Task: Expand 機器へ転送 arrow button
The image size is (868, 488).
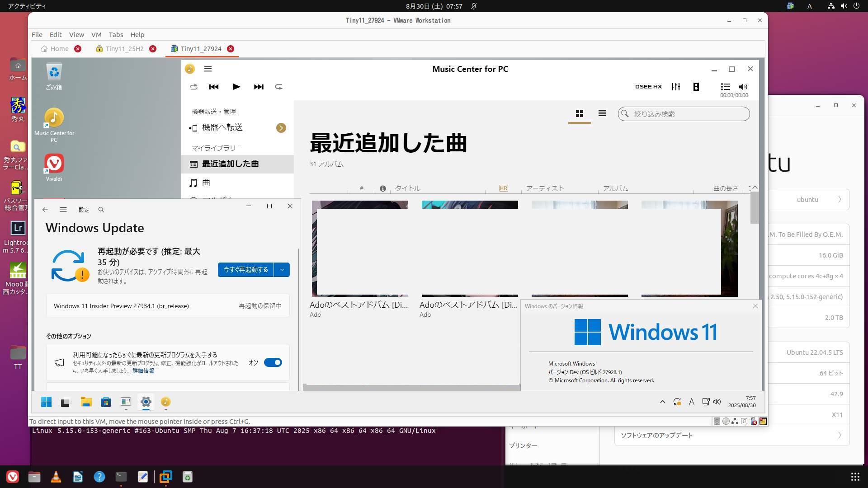Action: pos(281,128)
